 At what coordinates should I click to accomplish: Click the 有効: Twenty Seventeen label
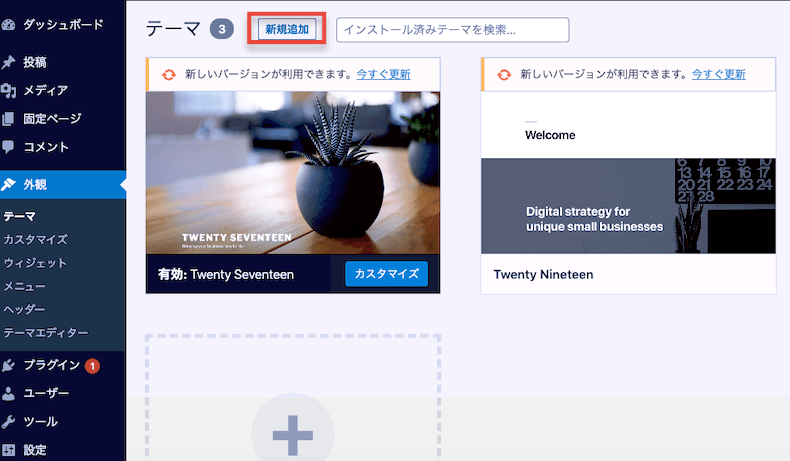(x=226, y=275)
